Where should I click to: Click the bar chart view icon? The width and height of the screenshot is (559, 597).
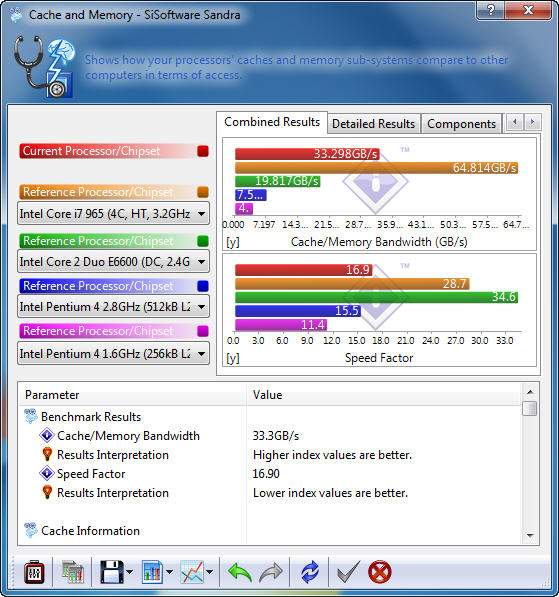(153, 572)
